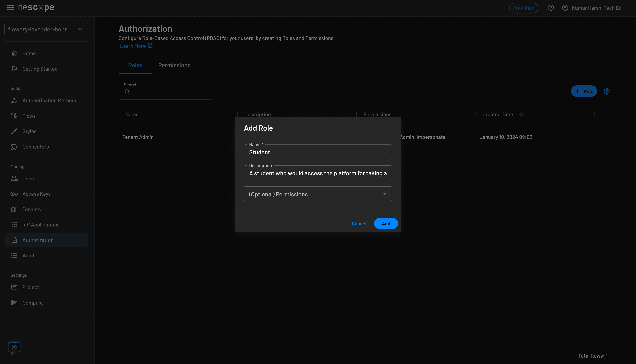Edit the role Name input field
This screenshot has height=364, width=636.
pos(318,152)
